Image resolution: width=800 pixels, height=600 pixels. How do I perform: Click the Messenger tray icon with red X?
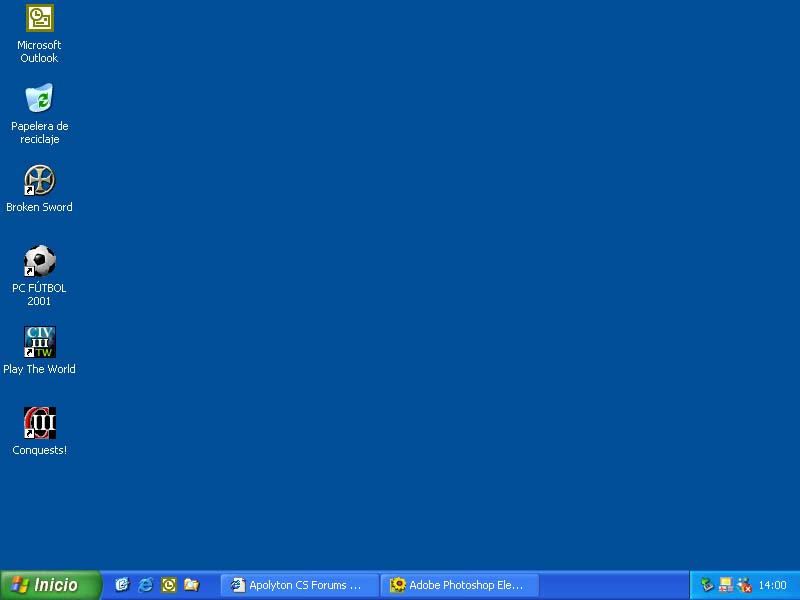pyautogui.click(x=744, y=585)
